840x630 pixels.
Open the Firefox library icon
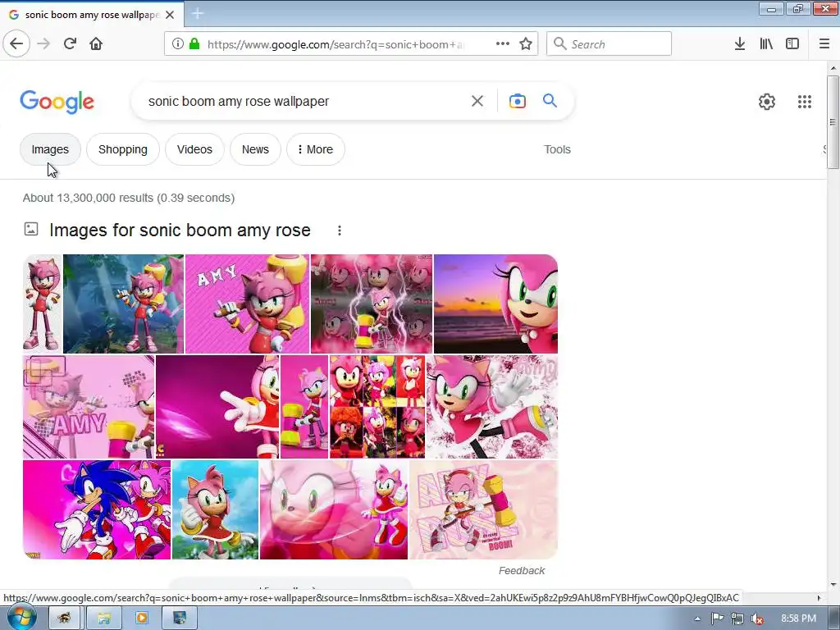[x=767, y=44]
